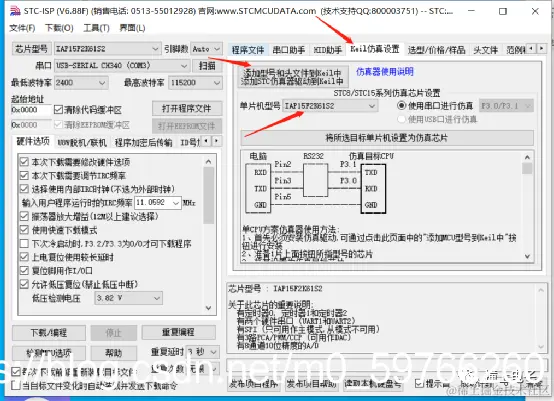Click 检测MCU选项 button
554x401 pixels.
pos(49,352)
